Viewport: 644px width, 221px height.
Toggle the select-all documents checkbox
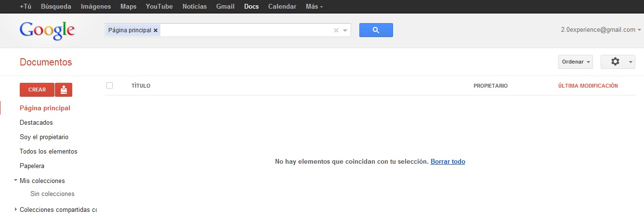coord(109,86)
